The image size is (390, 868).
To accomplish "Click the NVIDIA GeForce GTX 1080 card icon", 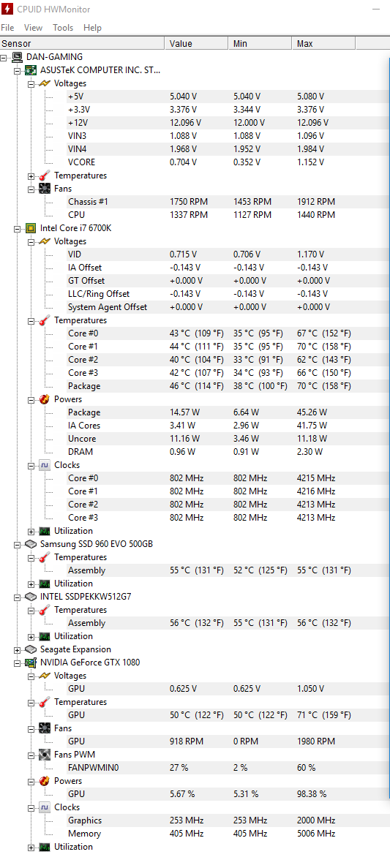I will click(31, 663).
